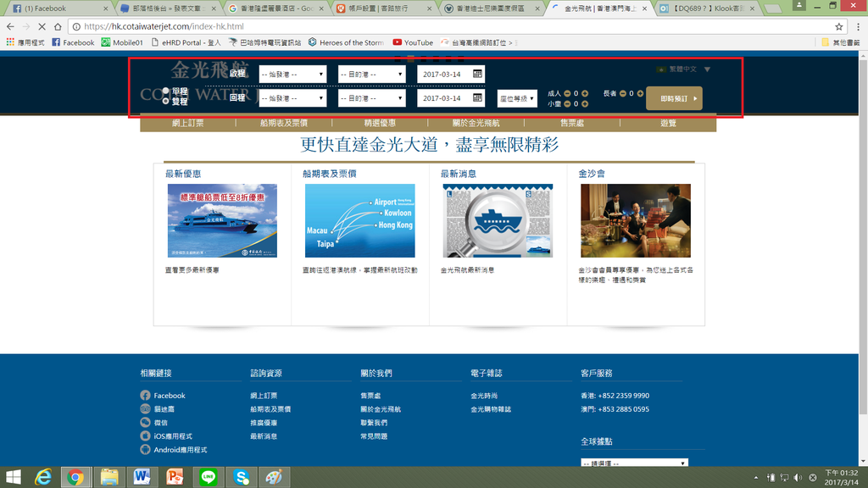Viewport: 868px width, 488px height.
Task: Bookmark page with star icon
Action: tap(838, 26)
